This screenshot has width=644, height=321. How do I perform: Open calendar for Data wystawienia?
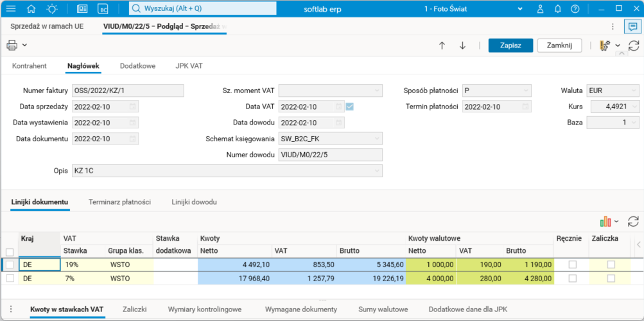tap(133, 123)
